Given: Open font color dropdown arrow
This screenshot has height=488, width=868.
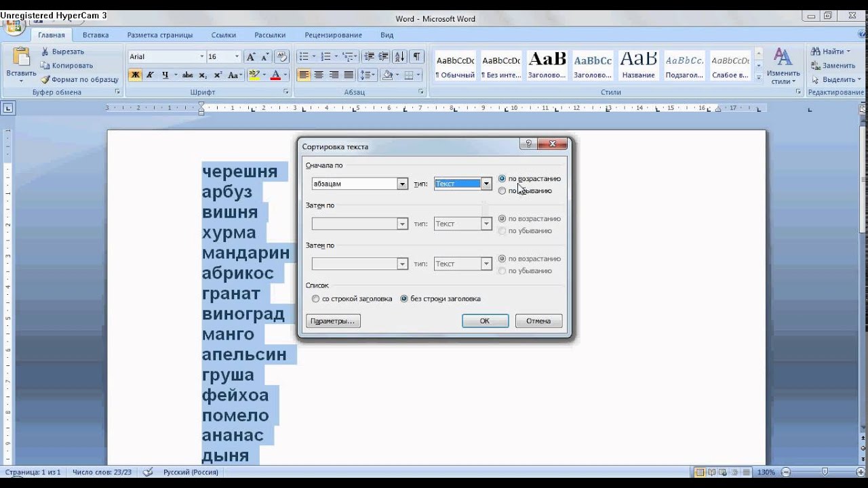Looking at the screenshot, I should (285, 75).
